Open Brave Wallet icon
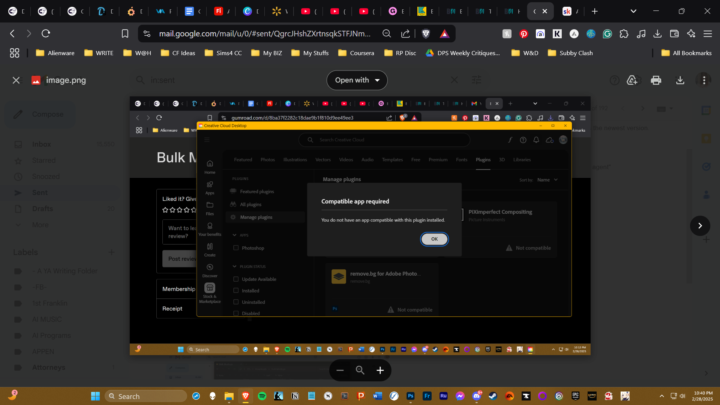This screenshot has width=720, height=405. 675,34
